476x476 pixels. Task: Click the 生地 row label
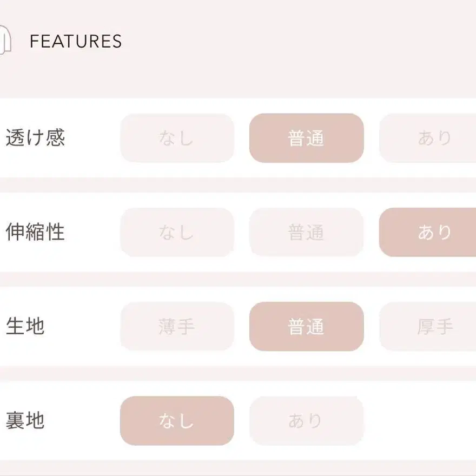25,326
